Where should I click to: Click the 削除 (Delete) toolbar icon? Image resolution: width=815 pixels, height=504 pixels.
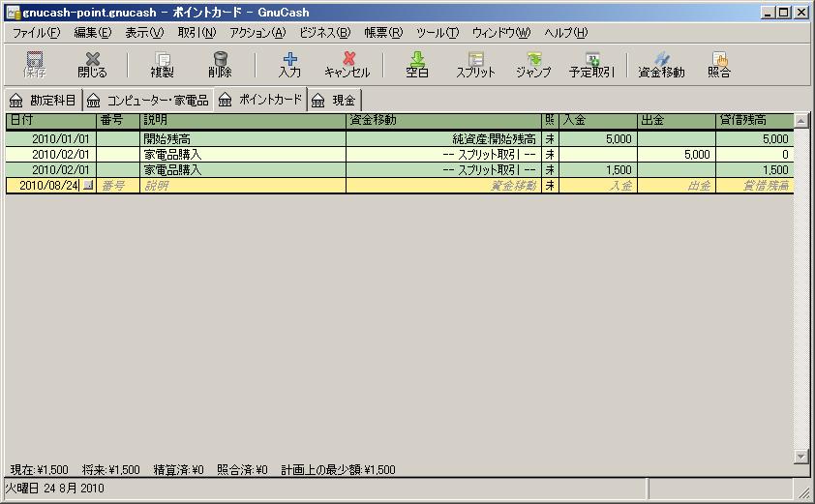click(x=220, y=65)
